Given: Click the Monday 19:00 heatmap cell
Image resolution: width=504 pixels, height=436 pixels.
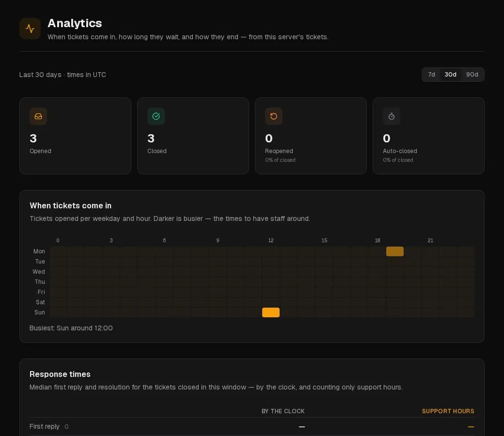Looking at the screenshot, I should [x=394, y=251].
